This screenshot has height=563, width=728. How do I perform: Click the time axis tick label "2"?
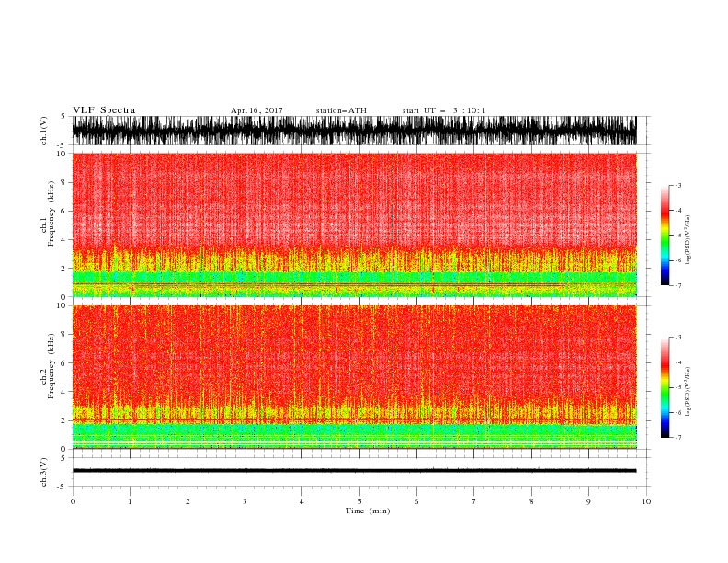click(x=188, y=501)
